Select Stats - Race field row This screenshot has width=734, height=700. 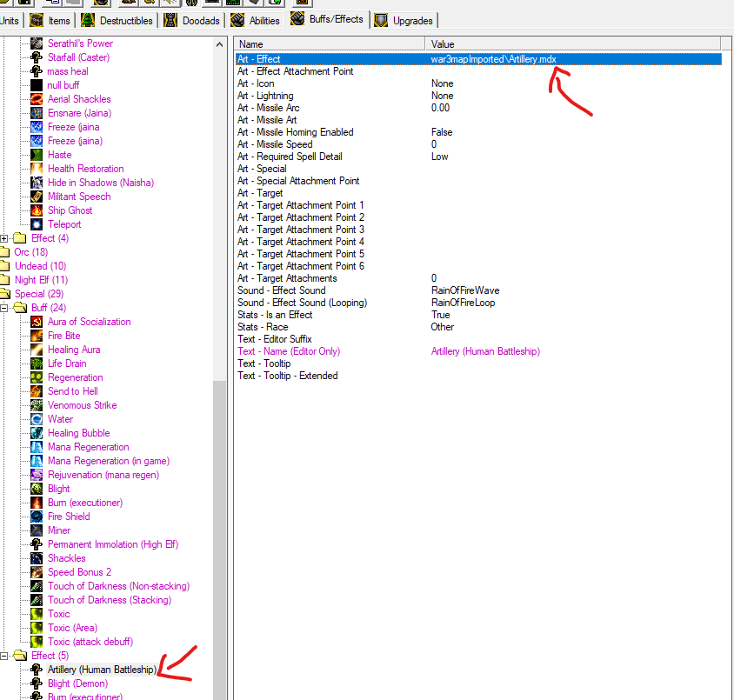pos(478,327)
